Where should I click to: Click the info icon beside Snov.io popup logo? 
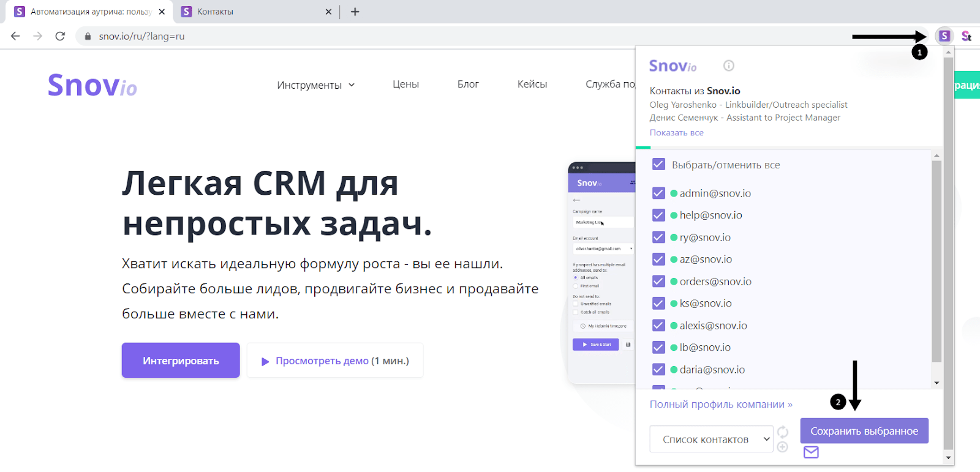pos(728,66)
